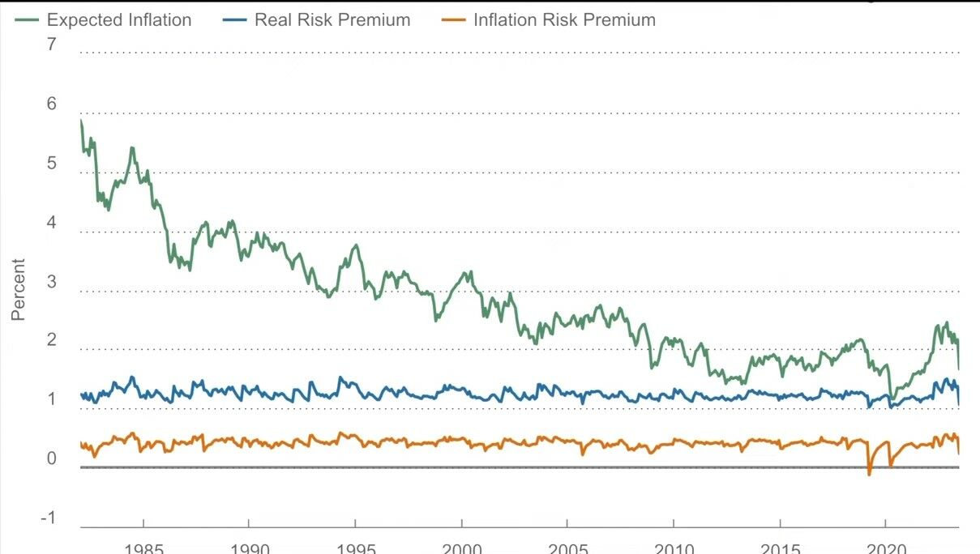Click the blue Real Risk Premium legend line
Viewport: 980px width, 554px height.
[x=235, y=20]
